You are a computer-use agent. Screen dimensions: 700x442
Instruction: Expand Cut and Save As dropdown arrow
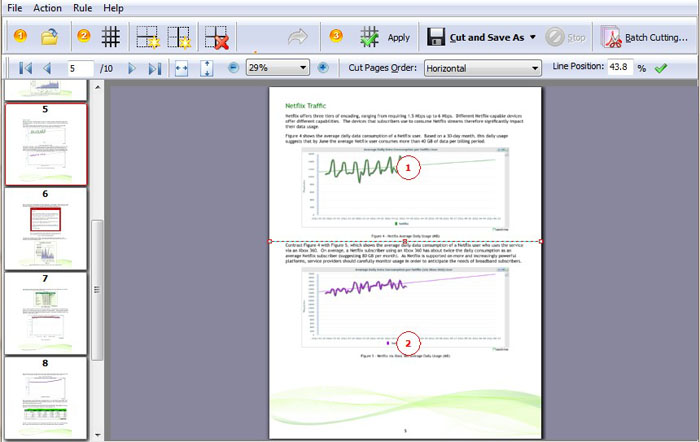point(533,38)
